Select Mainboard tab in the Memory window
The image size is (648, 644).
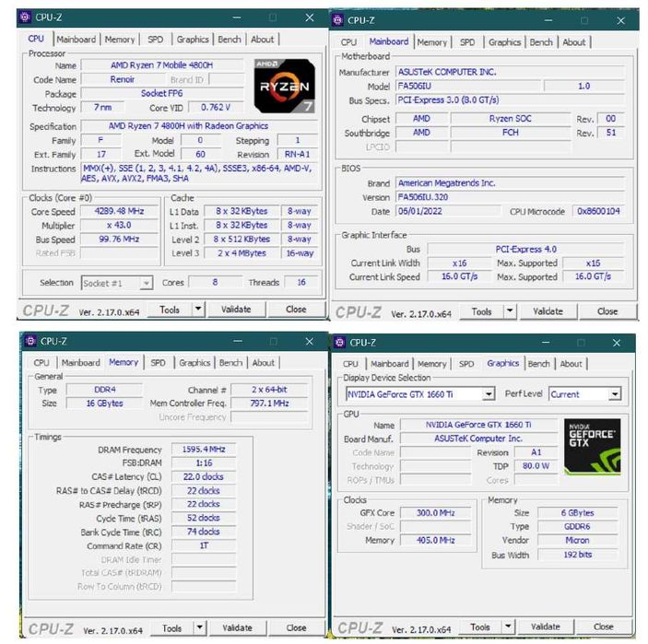coord(80,363)
